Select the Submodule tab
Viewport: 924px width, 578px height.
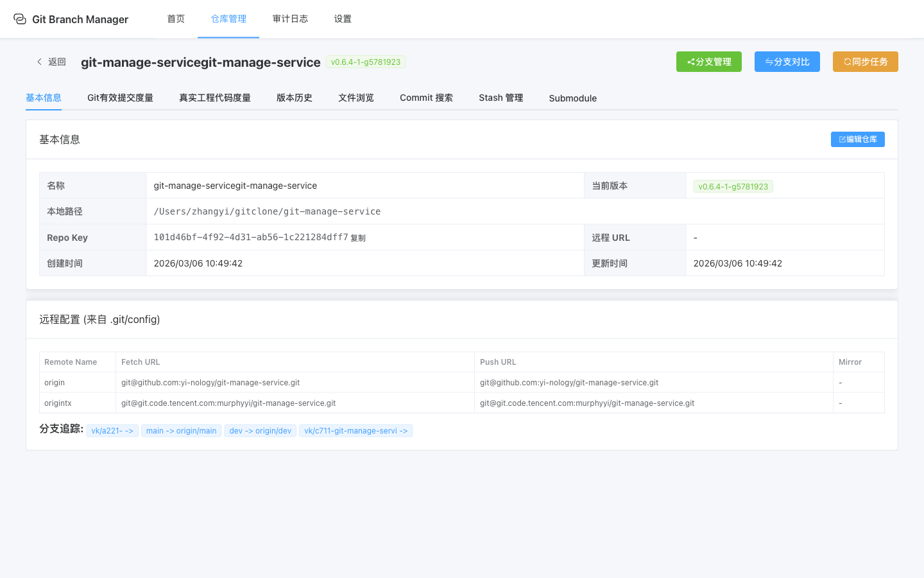point(572,98)
